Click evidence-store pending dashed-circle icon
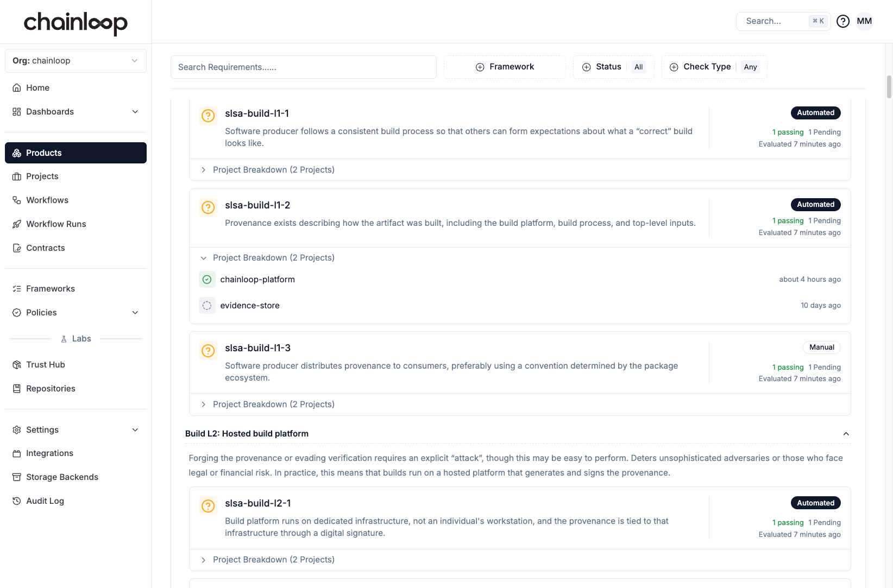The width and height of the screenshot is (893, 588). (207, 306)
